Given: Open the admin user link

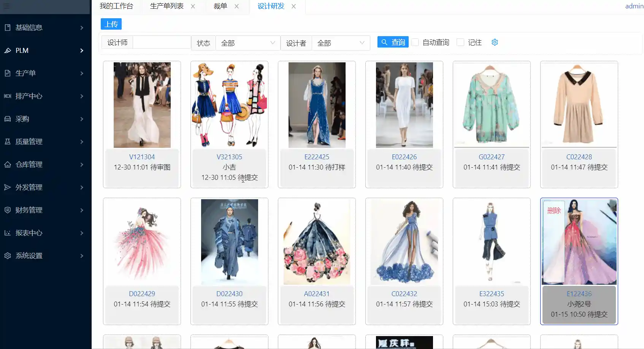Looking at the screenshot, I should click(634, 6).
